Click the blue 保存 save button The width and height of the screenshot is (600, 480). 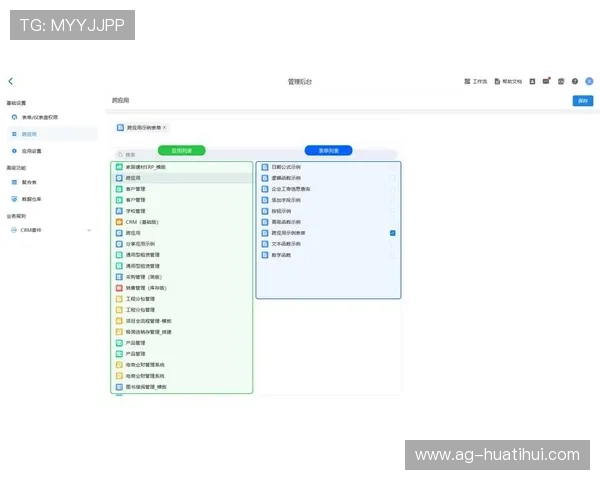(x=583, y=101)
